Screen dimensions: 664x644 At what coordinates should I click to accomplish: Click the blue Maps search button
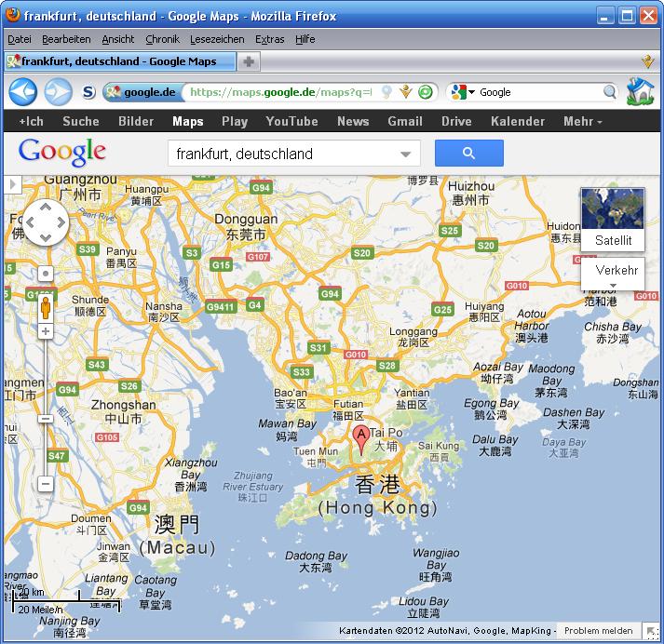tap(468, 154)
